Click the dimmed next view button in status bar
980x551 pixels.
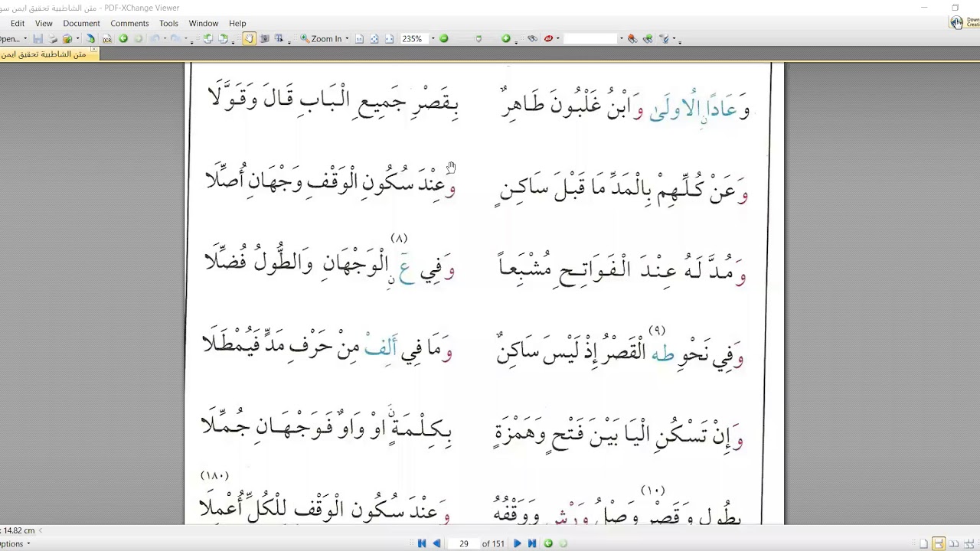pyautogui.click(x=563, y=543)
